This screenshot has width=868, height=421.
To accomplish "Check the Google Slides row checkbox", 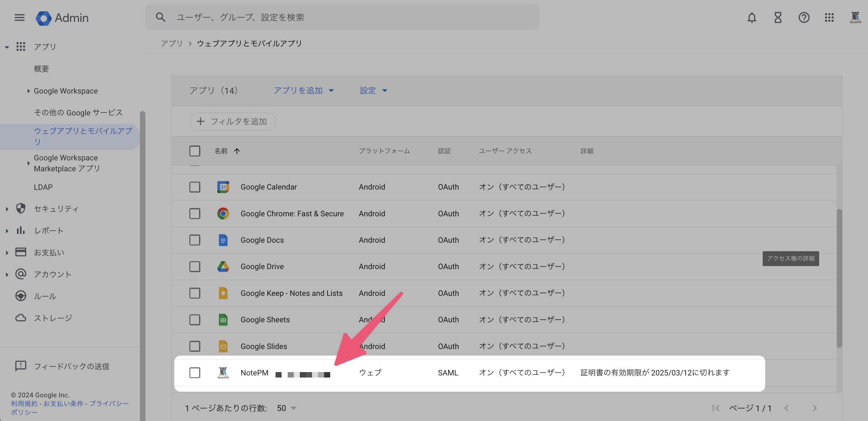I will point(195,347).
